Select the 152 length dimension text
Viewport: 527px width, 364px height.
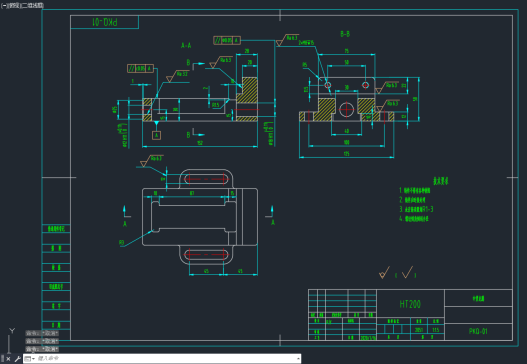[200, 143]
